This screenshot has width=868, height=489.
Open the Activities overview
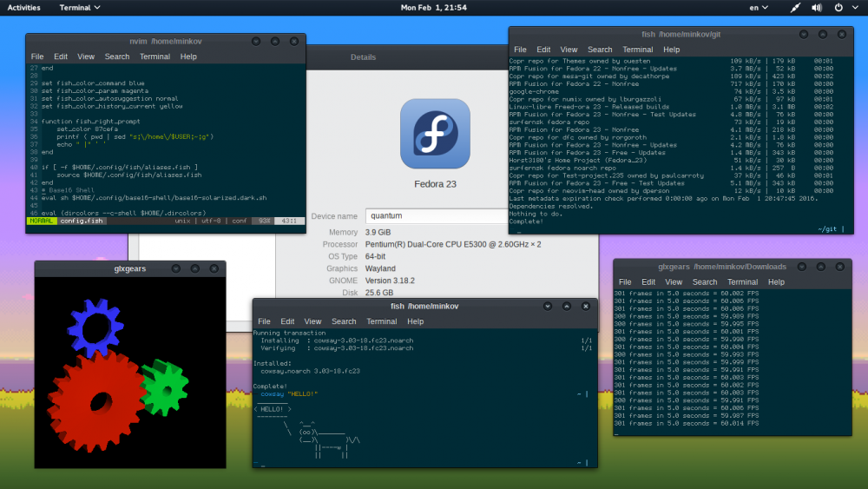coord(23,8)
